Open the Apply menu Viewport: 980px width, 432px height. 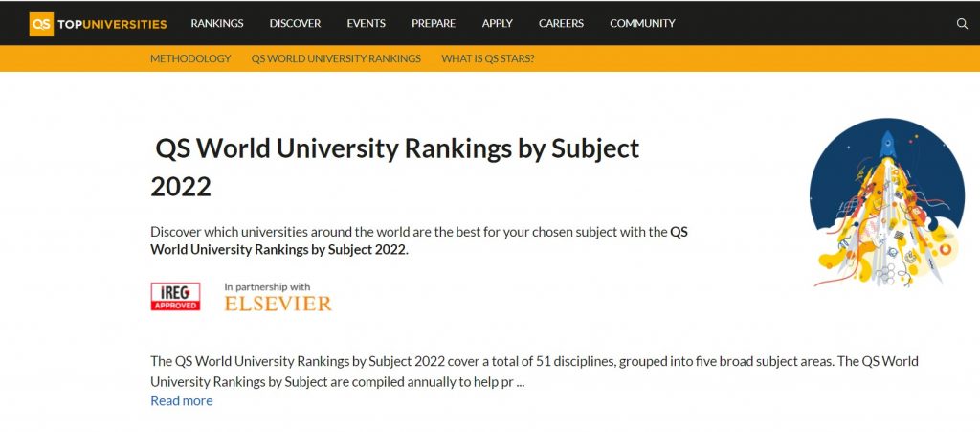(498, 23)
